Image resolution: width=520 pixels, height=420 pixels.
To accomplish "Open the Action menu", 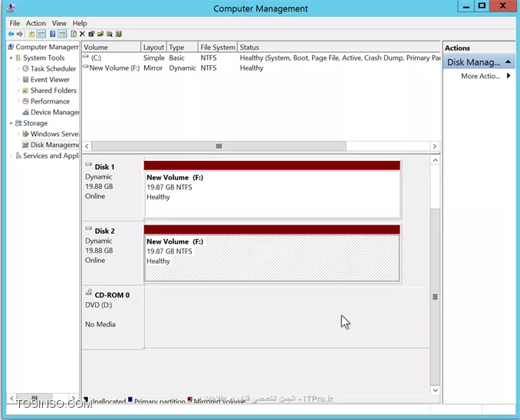I will pyautogui.click(x=36, y=23).
